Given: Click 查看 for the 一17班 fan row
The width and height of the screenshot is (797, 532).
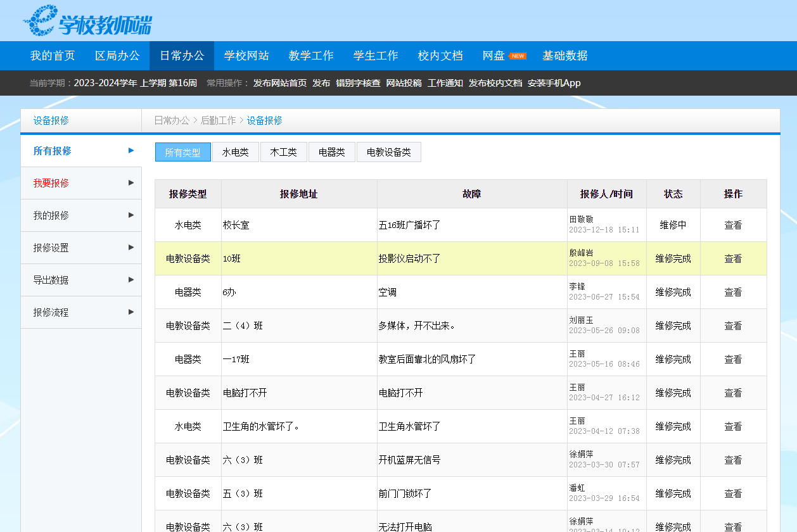Looking at the screenshot, I should click(733, 359).
